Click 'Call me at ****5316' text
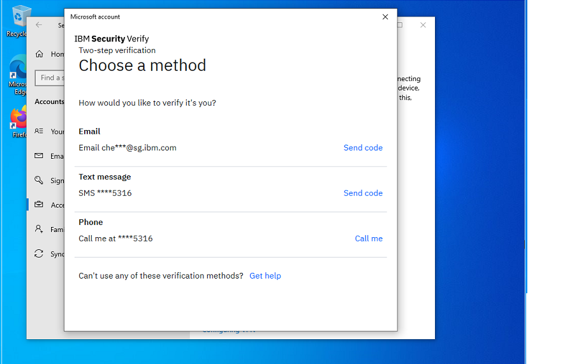 [115, 238]
